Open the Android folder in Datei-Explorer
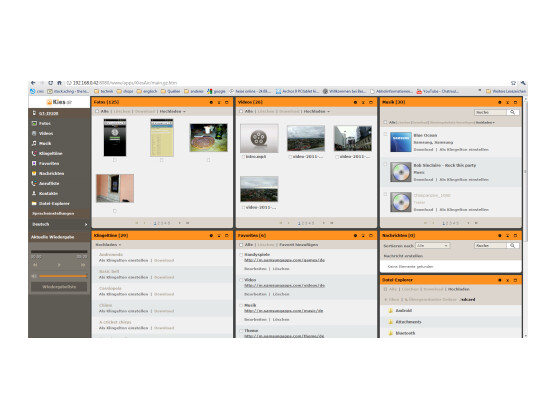The width and height of the screenshot is (557, 418). point(404,311)
